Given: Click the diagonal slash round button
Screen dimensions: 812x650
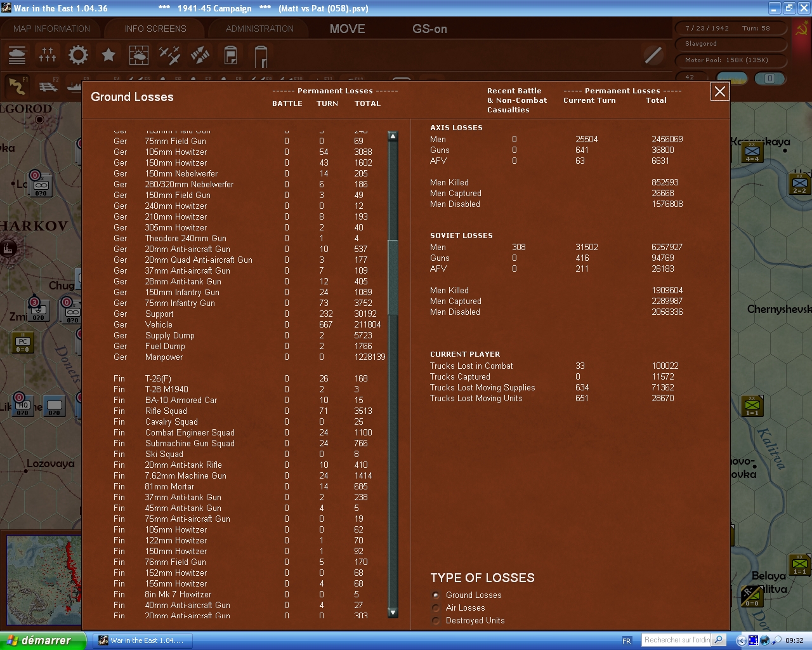Looking at the screenshot, I should pos(653,55).
